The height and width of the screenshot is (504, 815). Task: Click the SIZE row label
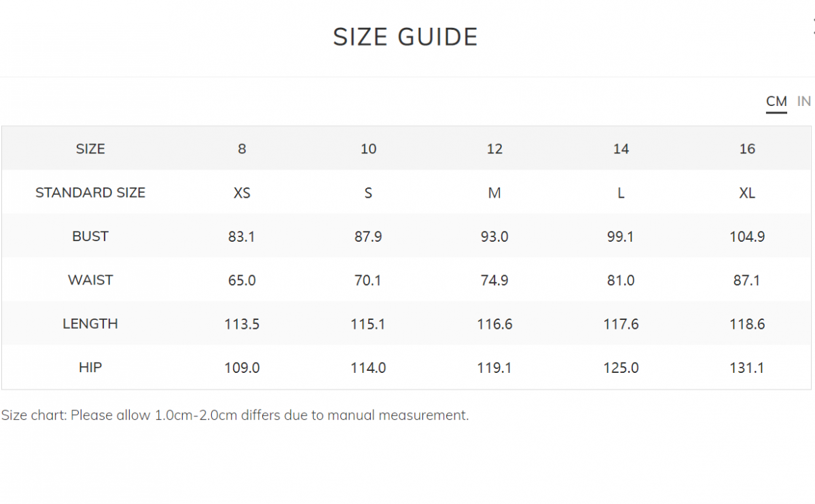pyautogui.click(x=90, y=149)
